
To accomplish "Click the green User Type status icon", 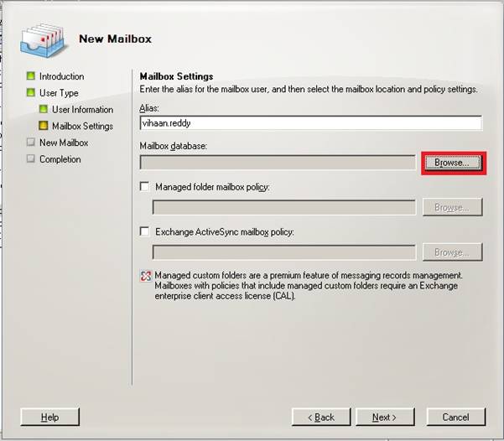I will tap(31, 92).
